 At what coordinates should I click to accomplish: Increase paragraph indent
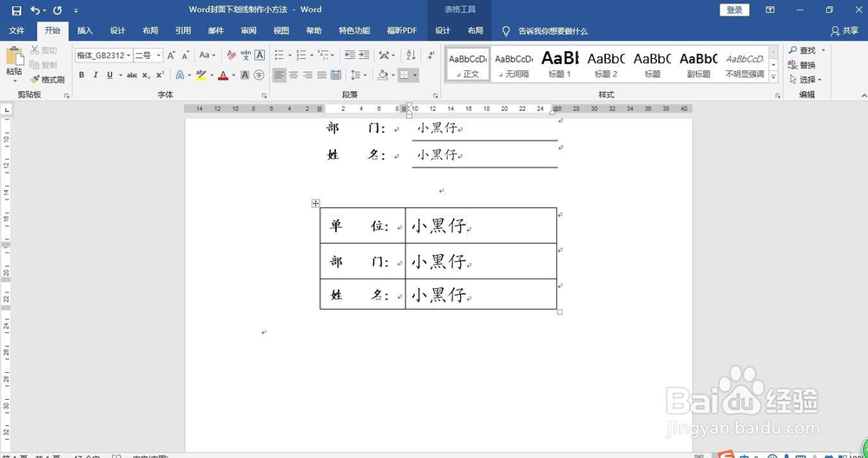[364, 56]
